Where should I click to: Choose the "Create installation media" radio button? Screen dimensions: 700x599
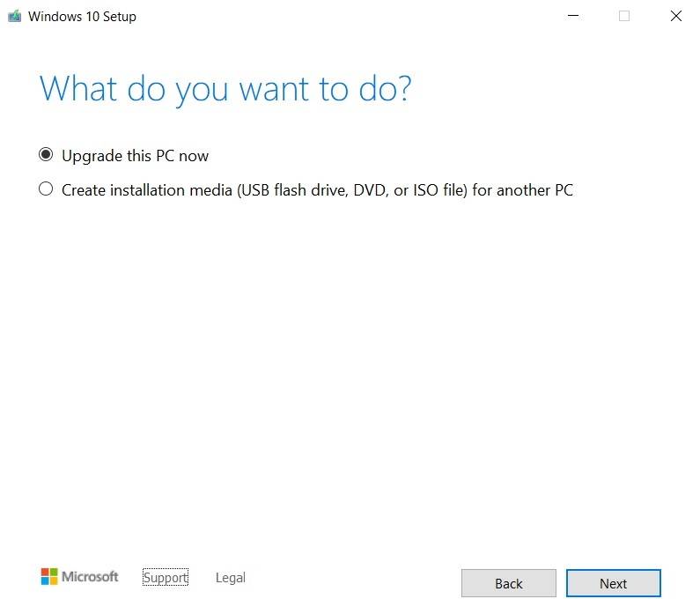click(46, 189)
